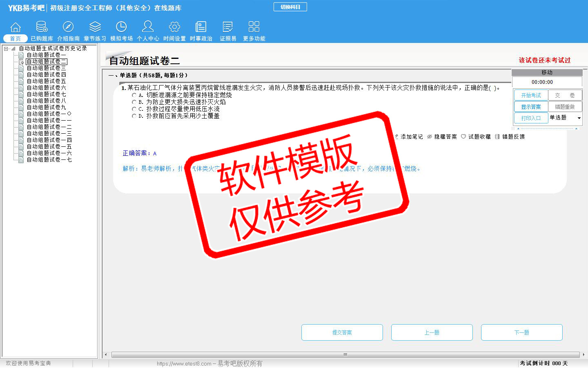
Task: Open the 单选题 question type dropdown
Action: pos(579,118)
